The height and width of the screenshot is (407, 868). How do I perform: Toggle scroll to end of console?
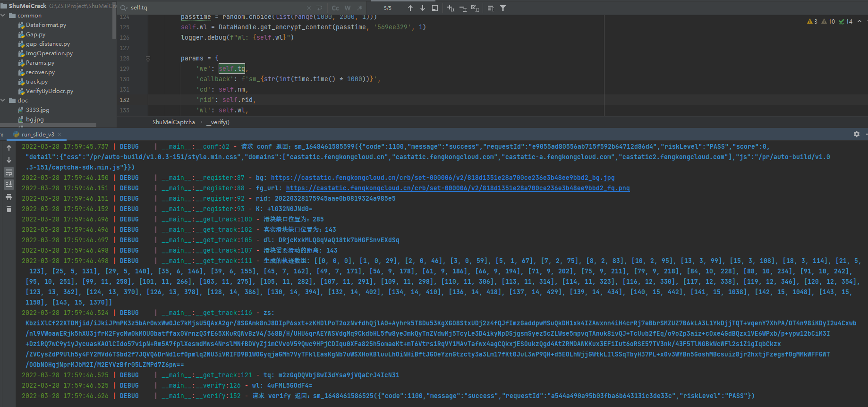(x=9, y=185)
